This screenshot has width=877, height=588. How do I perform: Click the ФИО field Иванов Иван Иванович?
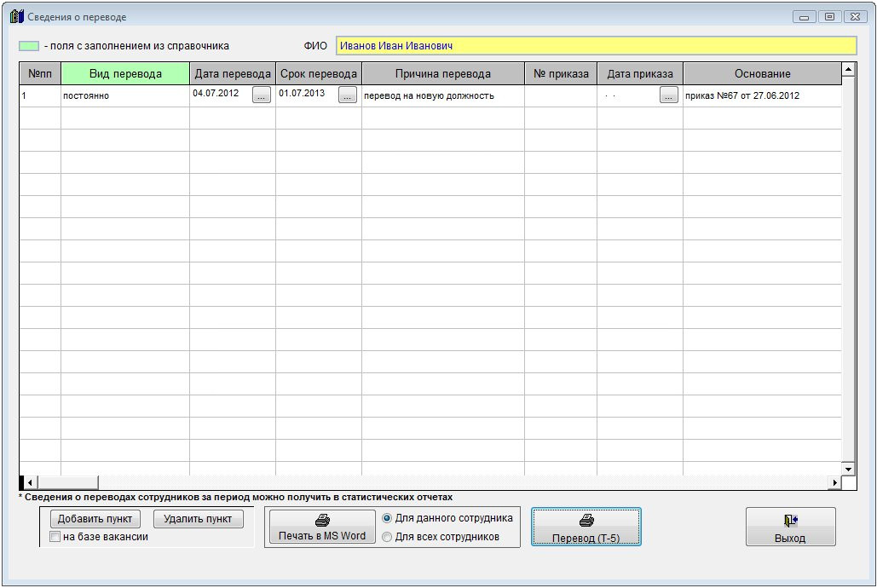597,46
